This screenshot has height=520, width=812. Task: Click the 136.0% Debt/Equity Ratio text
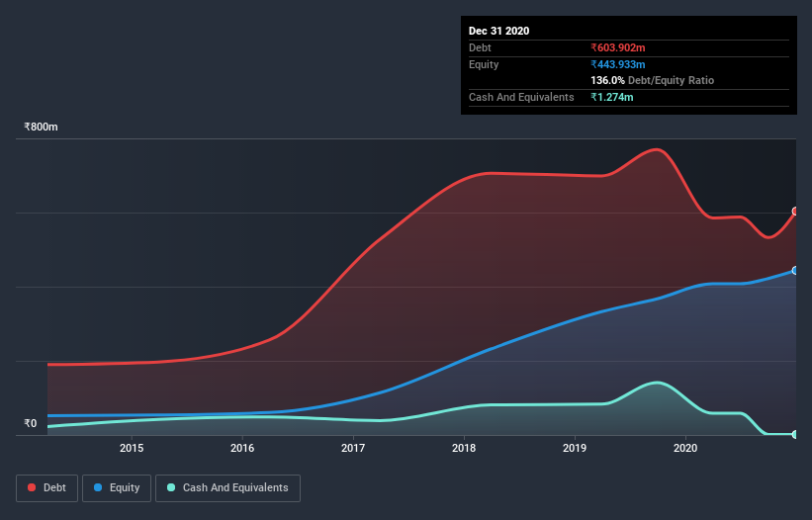click(653, 80)
